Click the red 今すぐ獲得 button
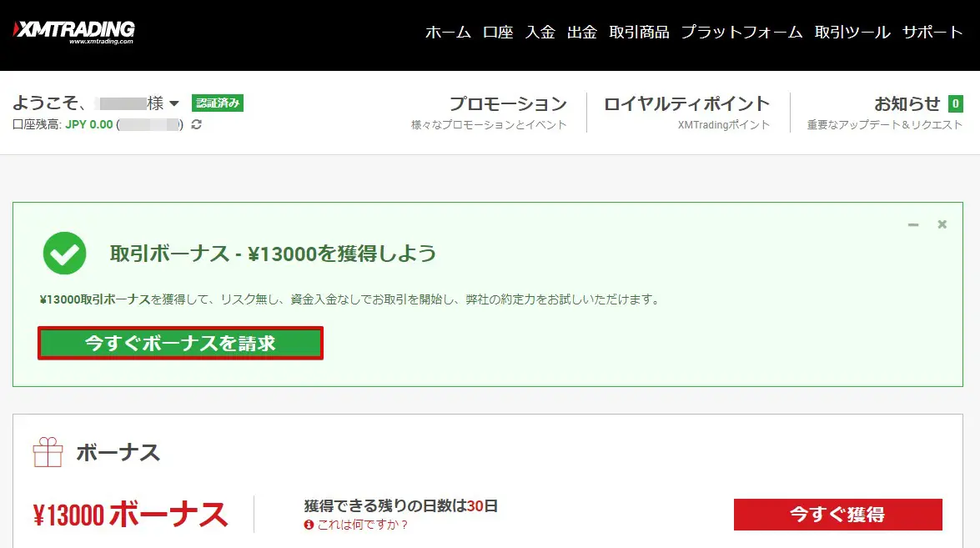Image resolution: width=980 pixels, height=548 pixels. [x=837, y=515]
